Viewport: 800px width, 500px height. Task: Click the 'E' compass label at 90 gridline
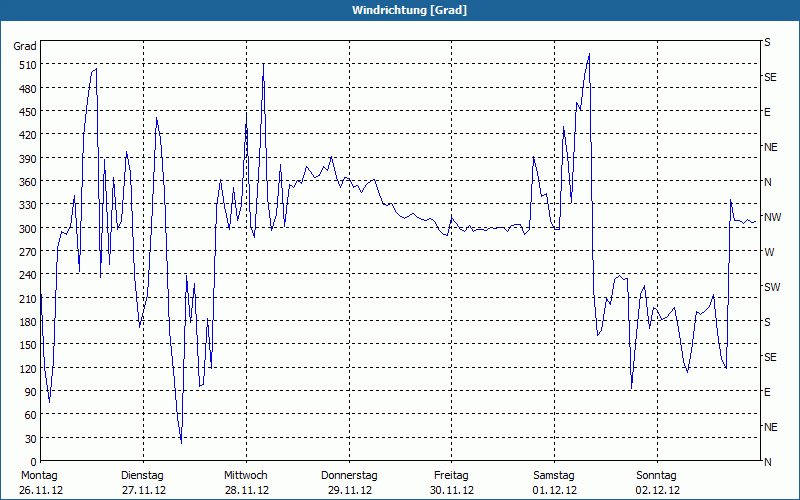click(x=767, y=392)
